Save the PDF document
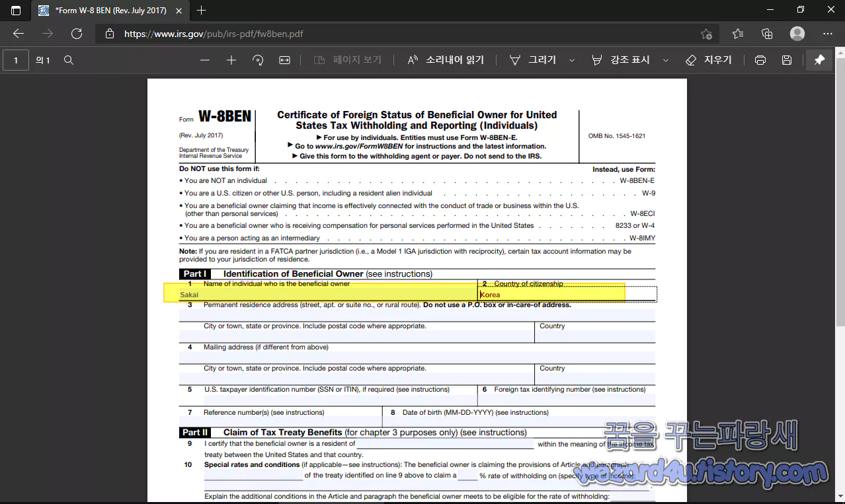This screenshot has width=845, height=504. [x=787, y=60]
